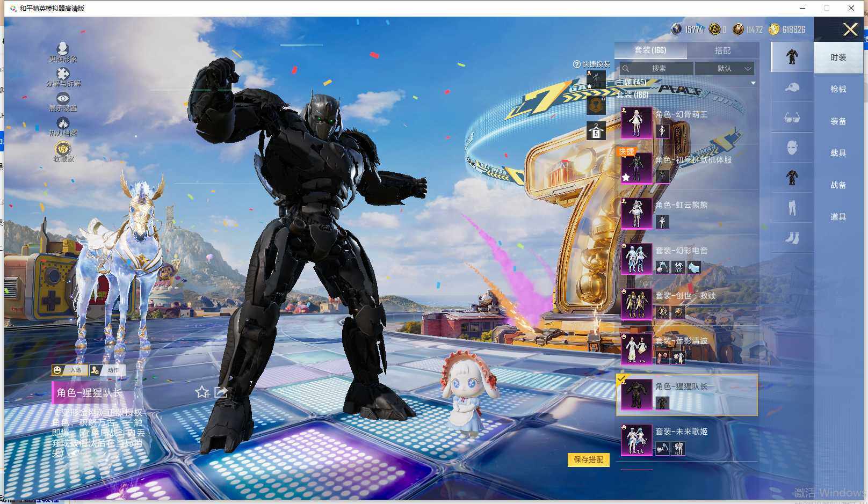Open the wardrobe hanger slot numbered 5
Image resolution: width=868 pixels, height=504 pixels.
[x=596, y=130]
